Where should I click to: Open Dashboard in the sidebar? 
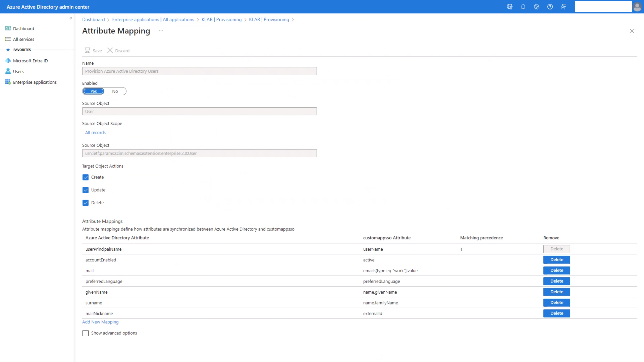[x=24, y=28]
